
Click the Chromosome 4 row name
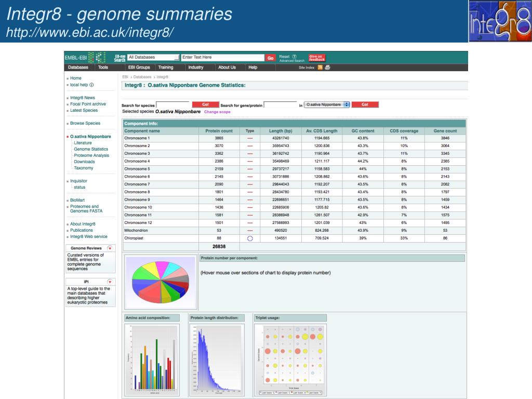137,161
